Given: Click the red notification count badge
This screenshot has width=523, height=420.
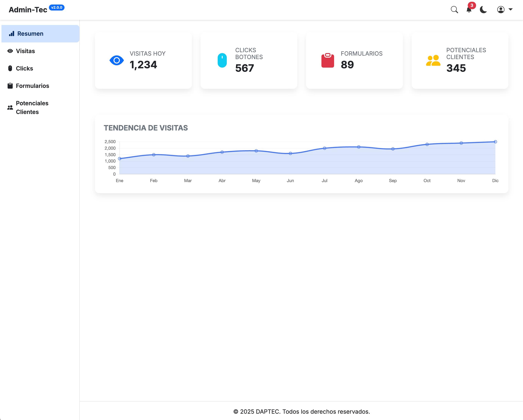Looking at the screenshot, I should click(x=471, y=5).
